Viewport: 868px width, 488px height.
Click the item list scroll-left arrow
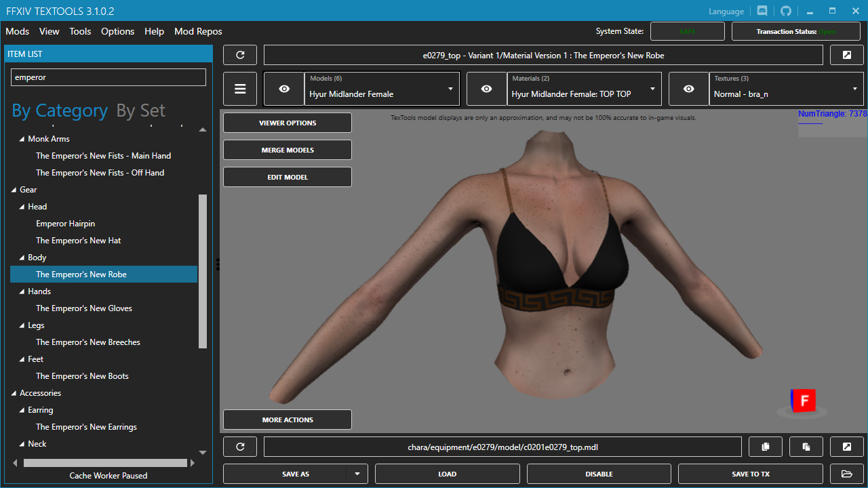coord(15,463)
